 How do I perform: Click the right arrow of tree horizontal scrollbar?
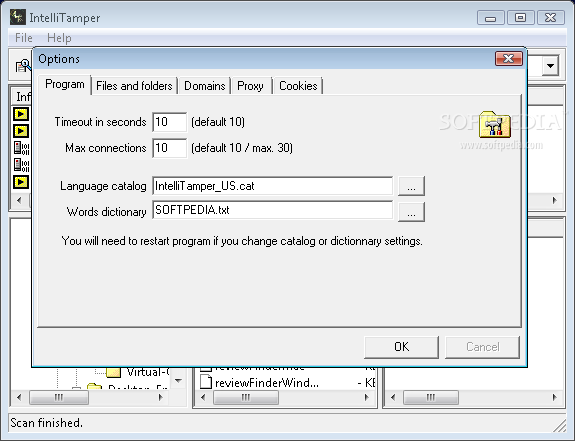(x=161, y=397)
